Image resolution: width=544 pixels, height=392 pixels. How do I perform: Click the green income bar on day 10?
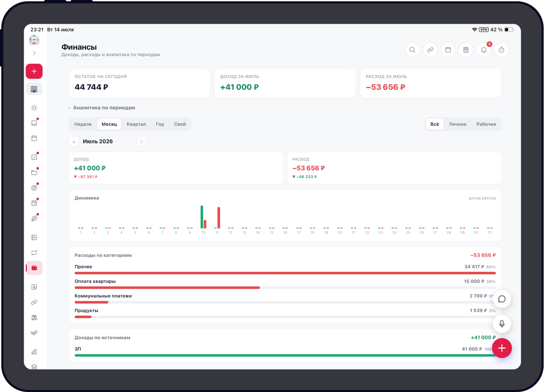(x=202, y=217)
